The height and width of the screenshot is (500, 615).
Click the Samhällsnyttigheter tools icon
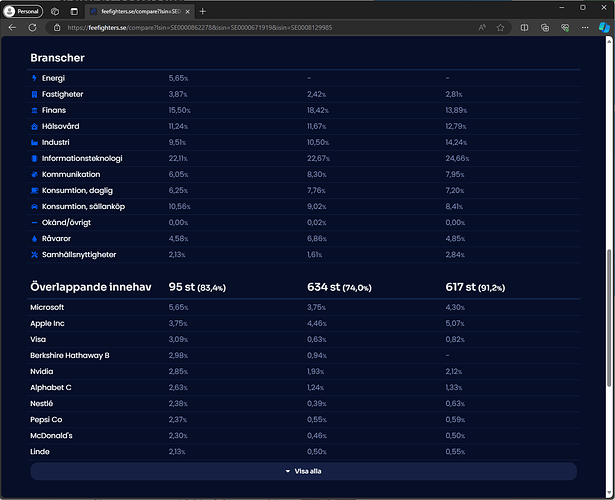pos(35,254)
